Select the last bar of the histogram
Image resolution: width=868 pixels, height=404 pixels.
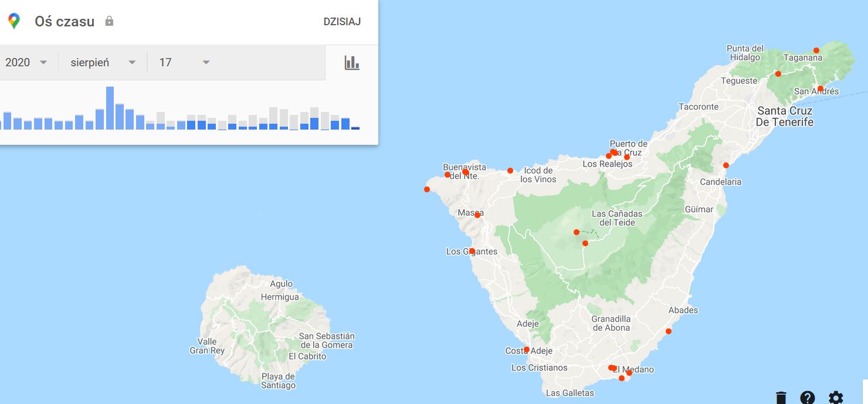[x=355, y=128]
